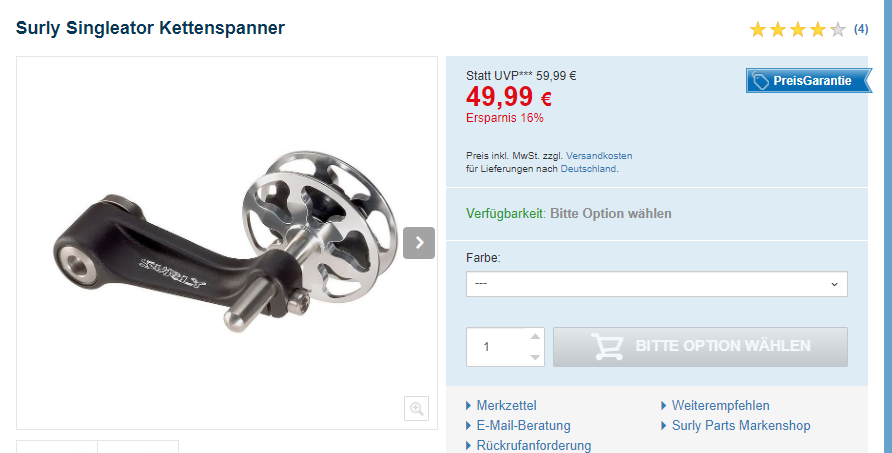Click the dropdown chevron in Farbe selector
Viewport: 892px width, 453px height.
834,285
